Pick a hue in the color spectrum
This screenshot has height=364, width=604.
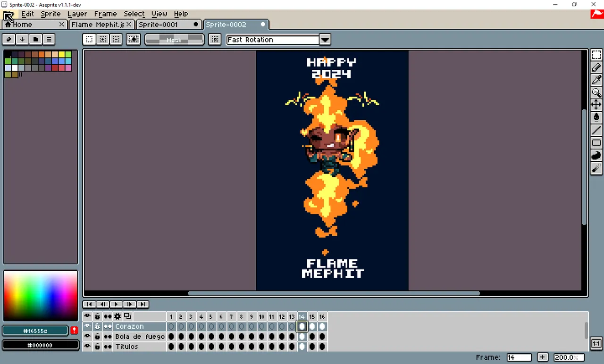click(x=41, y=296)
